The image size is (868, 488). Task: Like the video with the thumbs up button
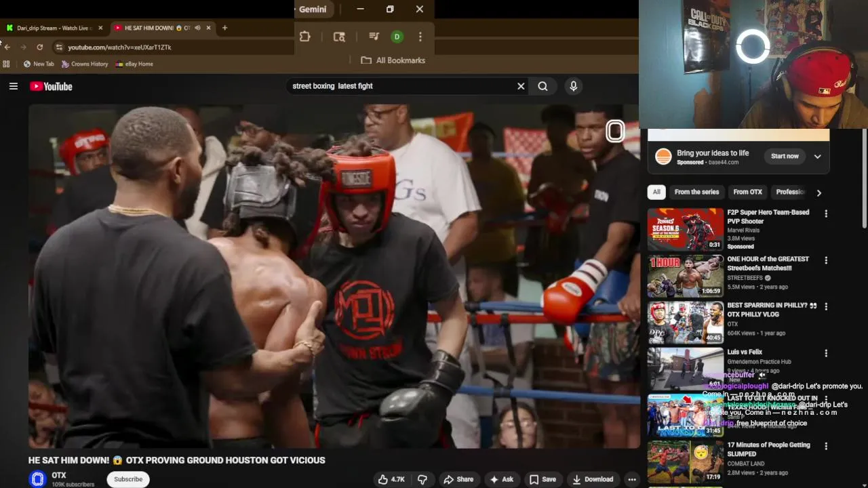[x=391, y=479]
